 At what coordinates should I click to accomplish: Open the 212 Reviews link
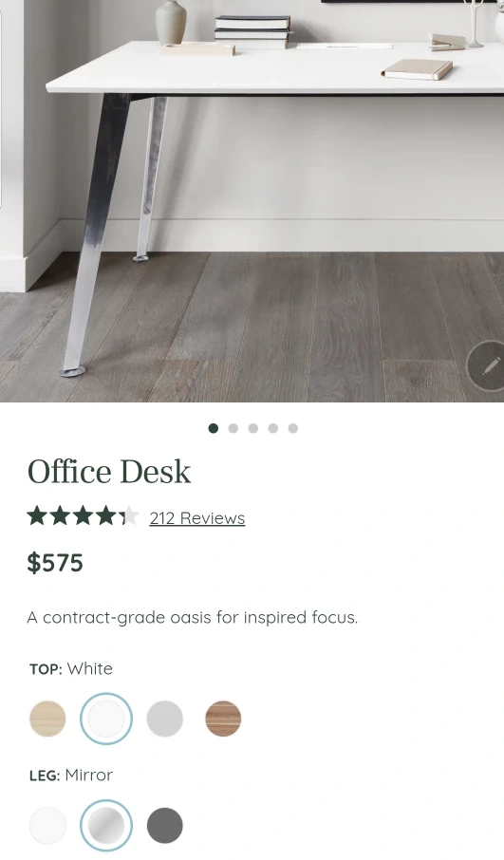tap(197, 518)
